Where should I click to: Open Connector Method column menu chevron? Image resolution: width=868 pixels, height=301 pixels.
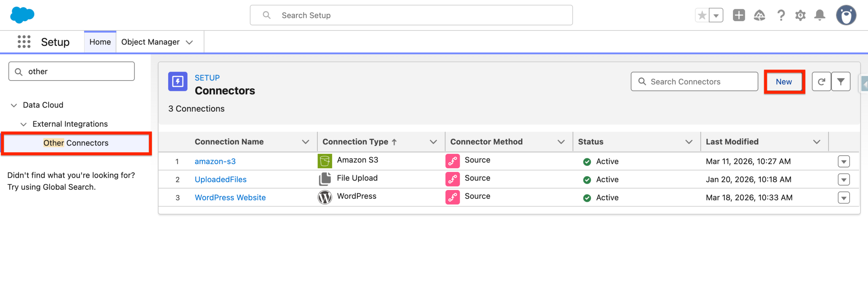coord(561,142)
